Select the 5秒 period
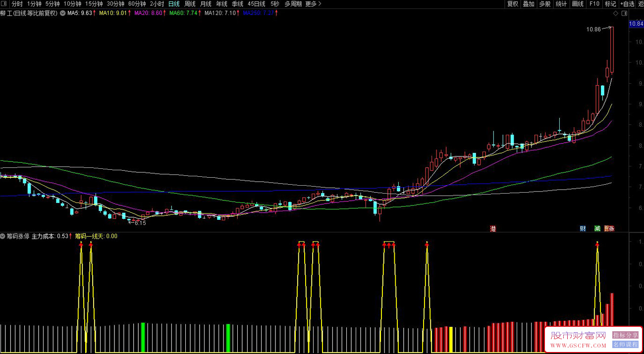This screenshot has width=644, height=354. coord(274,4)
